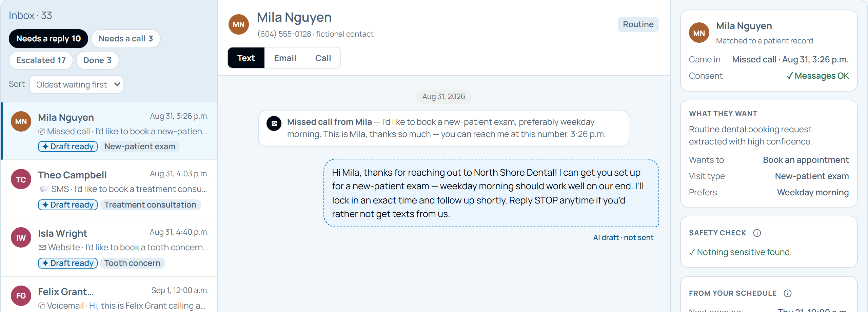This screenshot has width=868, height=312.
Task: Click 'Weekday morning' preference value
Action: pyautogui.click(x=813, y=192)
